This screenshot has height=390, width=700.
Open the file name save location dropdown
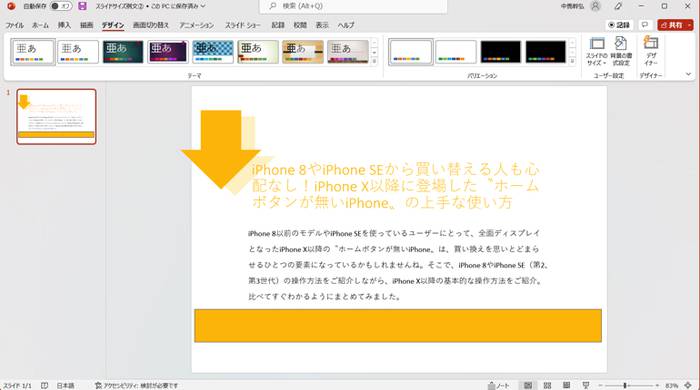pyautogui.click(x=203, y=6)
